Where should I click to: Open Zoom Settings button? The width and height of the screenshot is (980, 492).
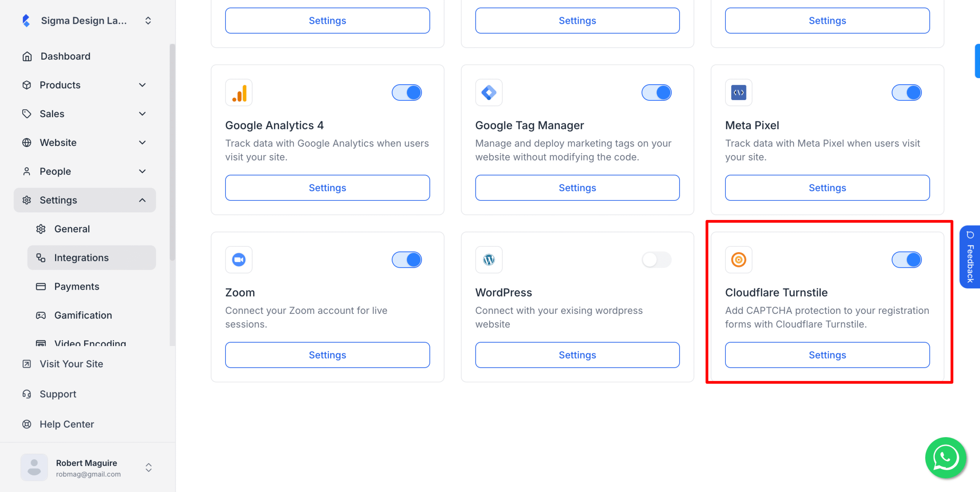click(x=327, y=355)
